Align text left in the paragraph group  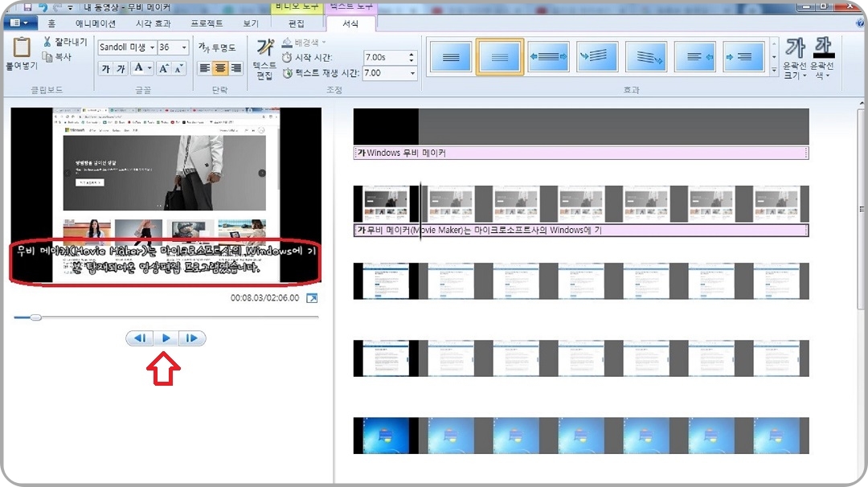point(205,68)
